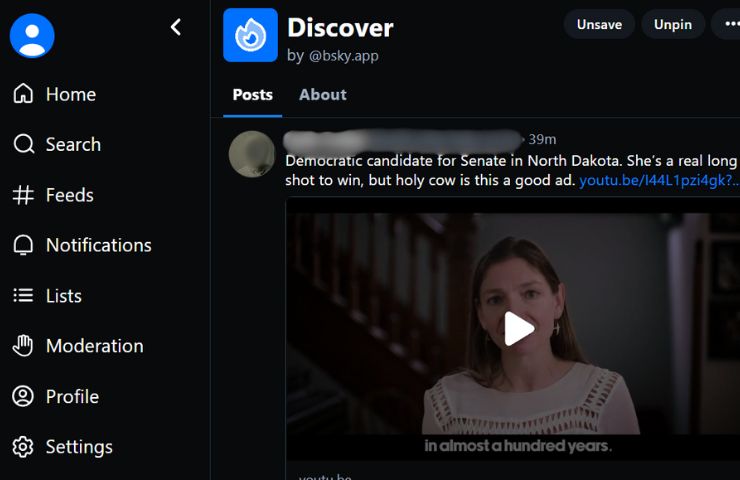Click the Discover feed flame logo
The height and width of the screenshot is (480, 740).
point(250,35)
